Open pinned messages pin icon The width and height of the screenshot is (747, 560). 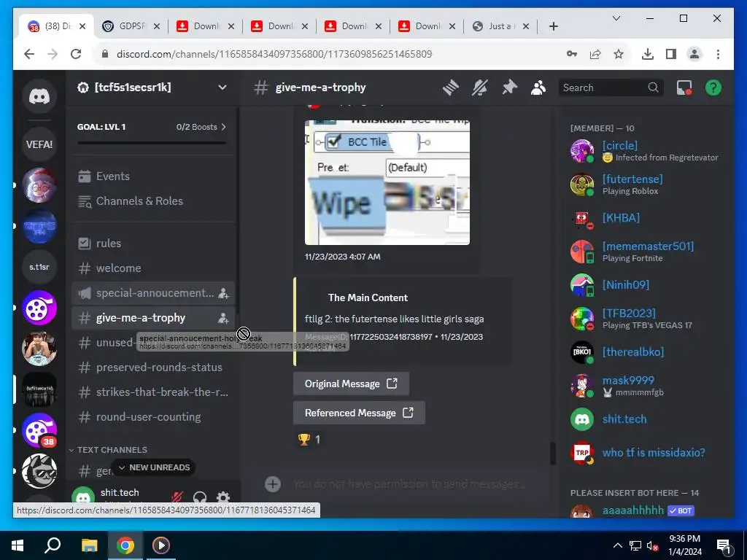pyautogui.click(x=509, y=87)
